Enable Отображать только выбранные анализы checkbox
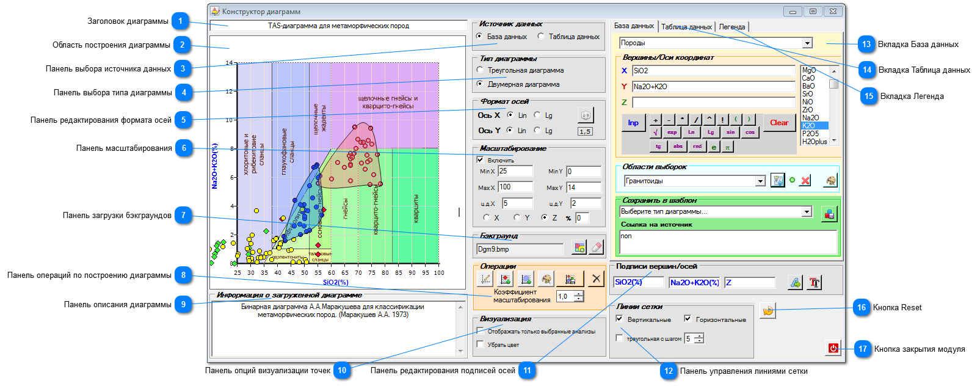 click(480, 331)
